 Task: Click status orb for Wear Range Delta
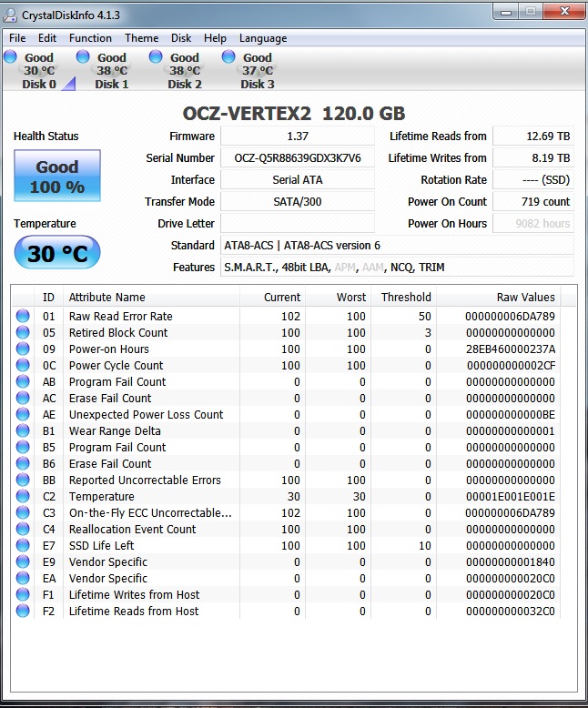pyautogui.click(x=23, y=430)
